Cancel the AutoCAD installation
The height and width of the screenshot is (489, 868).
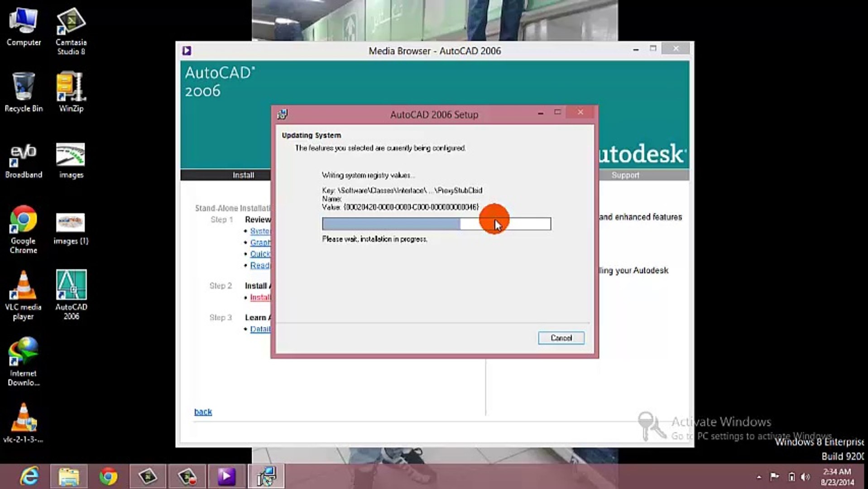pos(561,338)
